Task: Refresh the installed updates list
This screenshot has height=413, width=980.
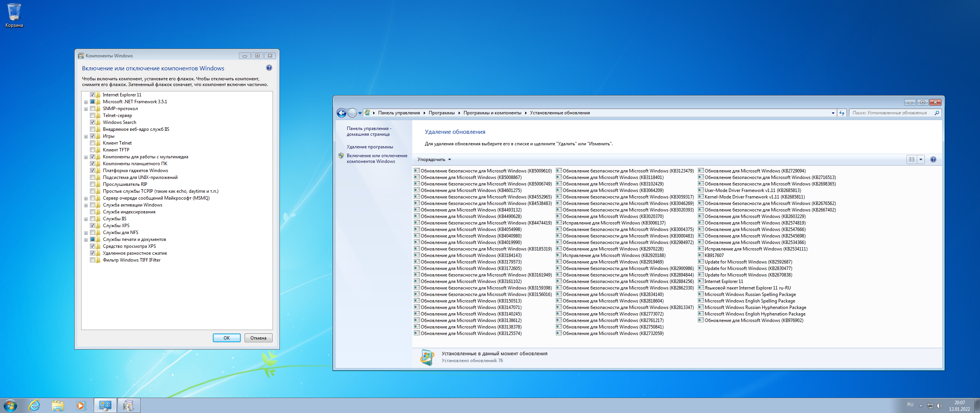Action: tap(842, 113)
